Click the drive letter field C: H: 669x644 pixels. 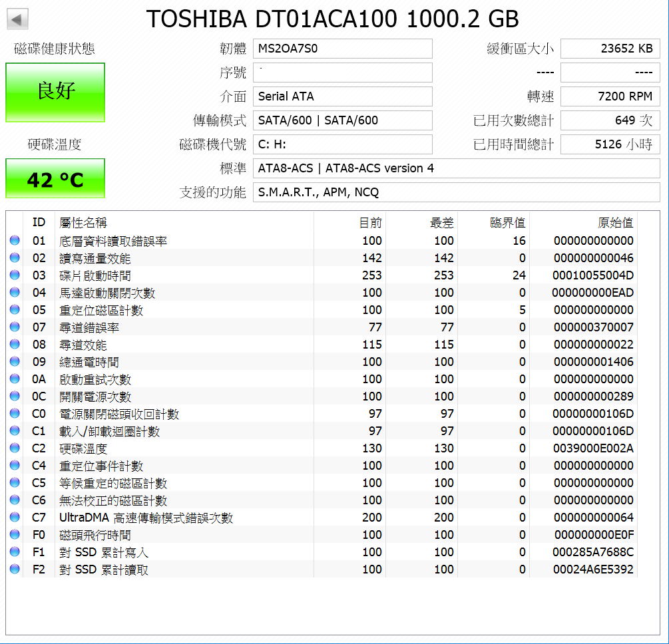click(x=343, y=144)
